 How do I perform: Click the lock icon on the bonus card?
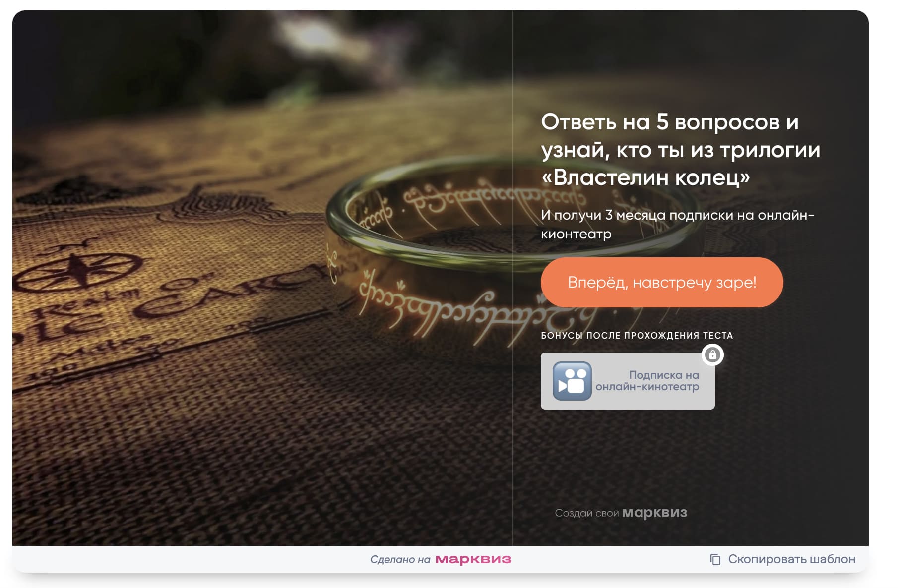coord(713,355)
